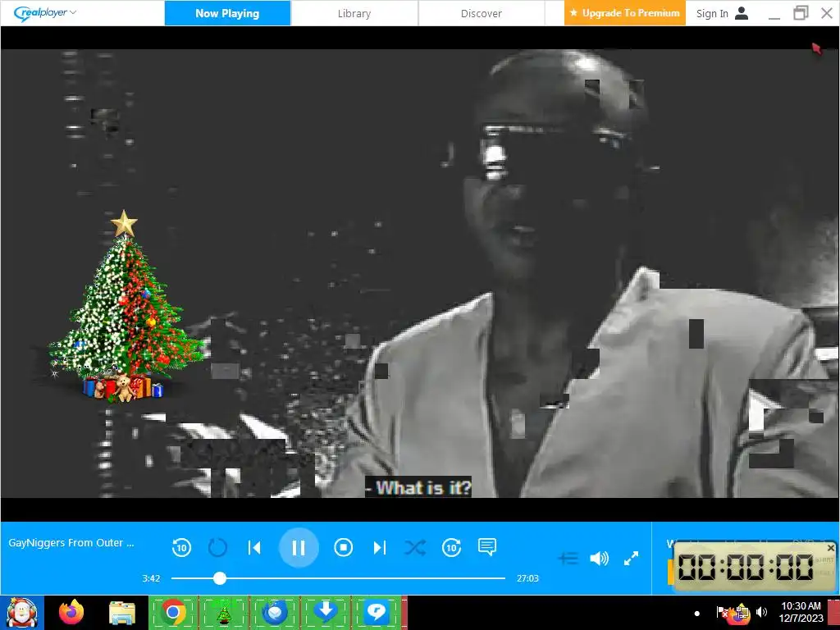840x630 pixels.
Task: Seek to the middle of the progress bar
Action: 338,578
